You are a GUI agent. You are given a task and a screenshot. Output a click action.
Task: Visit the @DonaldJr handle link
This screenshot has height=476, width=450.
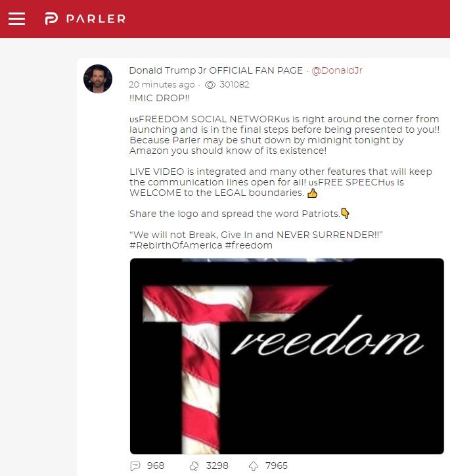click(x=337, y=70)
